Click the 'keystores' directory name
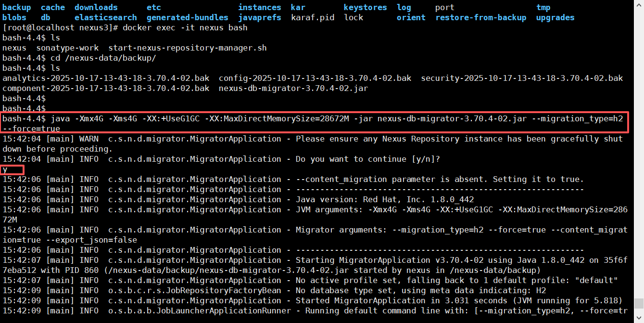Image resolution: width=644 pixels, height=323 pixels. (x=365, y=7)
